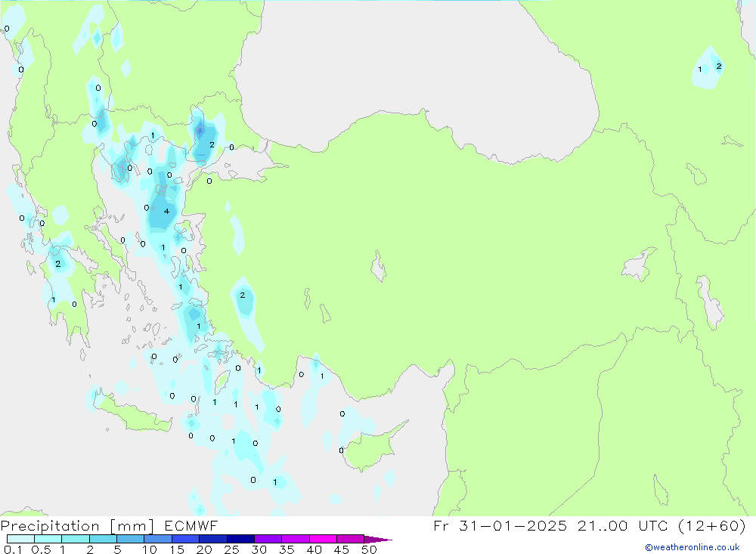The width and height of the screenshot is (756, 554).
Task: Select the 30–35 mm legend color swatch
Action: pos(268,539)
